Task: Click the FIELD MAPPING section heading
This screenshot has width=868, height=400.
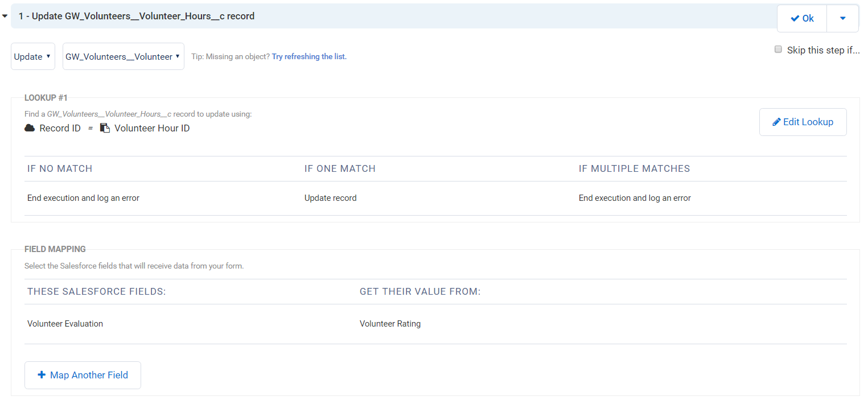Action: 55,249
